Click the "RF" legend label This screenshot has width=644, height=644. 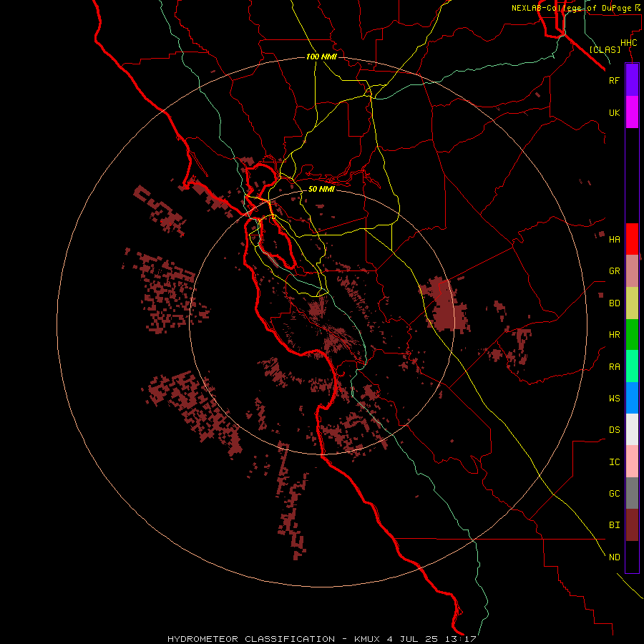[614, 80]
